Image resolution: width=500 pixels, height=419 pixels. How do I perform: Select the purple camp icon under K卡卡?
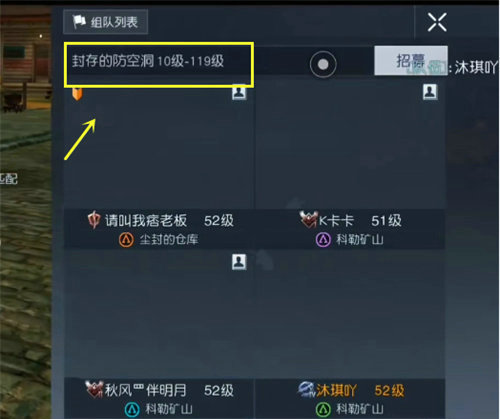323,239
